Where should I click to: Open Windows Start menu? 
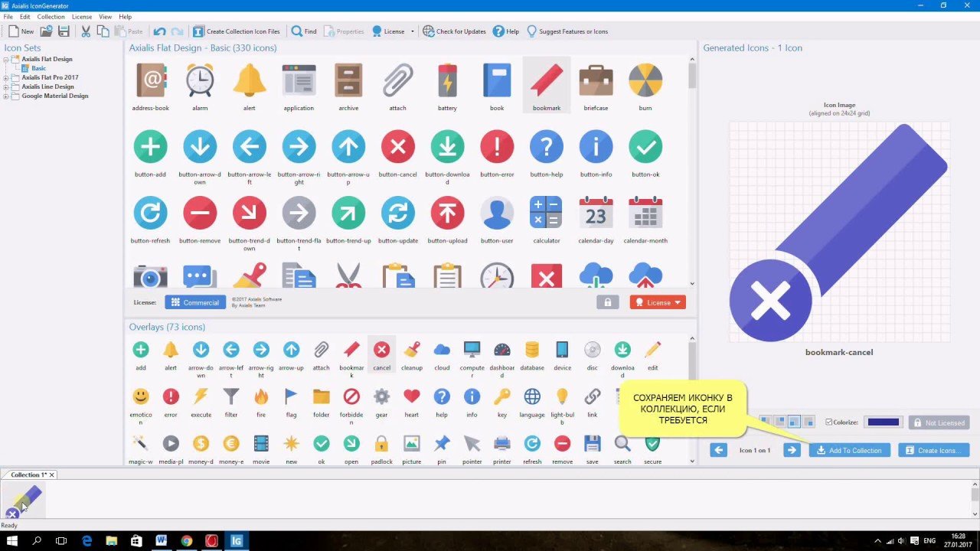(12, 540)
